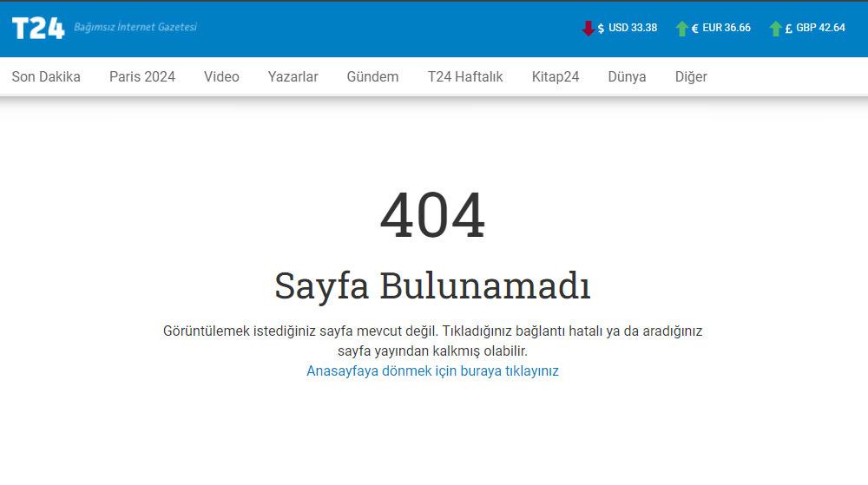868x485 pixels.
Task: Click the green up arrow beside EUR
Action: click(682, 29)
